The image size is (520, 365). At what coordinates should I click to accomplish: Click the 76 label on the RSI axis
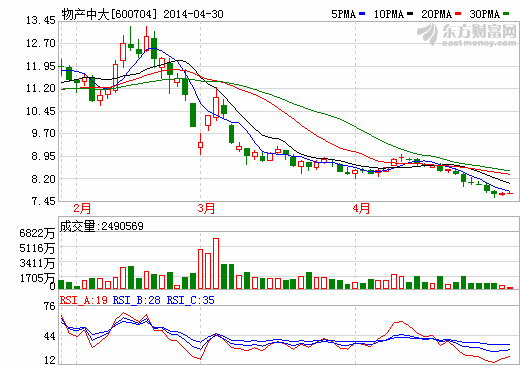point(50,306)
